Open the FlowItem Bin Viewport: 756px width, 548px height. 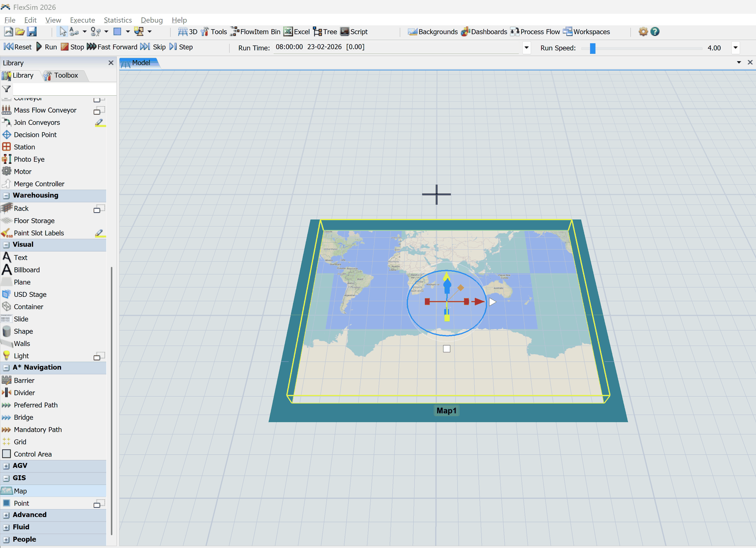coord(235,31)
